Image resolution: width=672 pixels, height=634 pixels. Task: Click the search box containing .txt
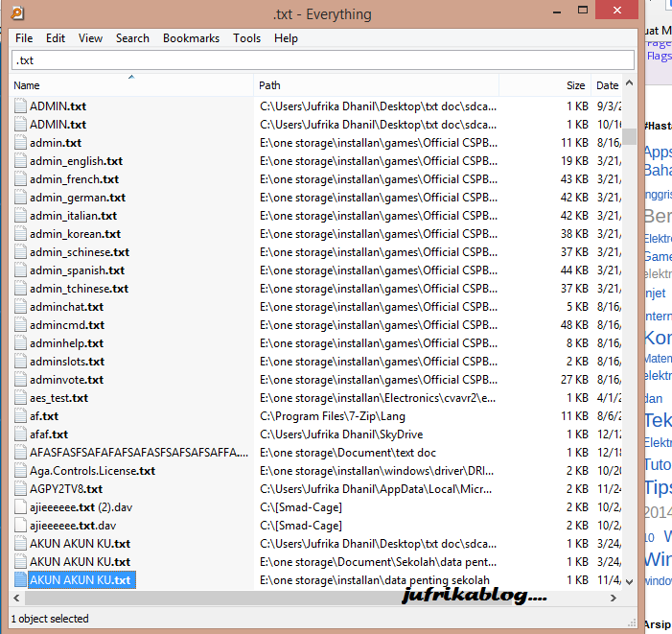pyautogui.click(x=323, y=60)
